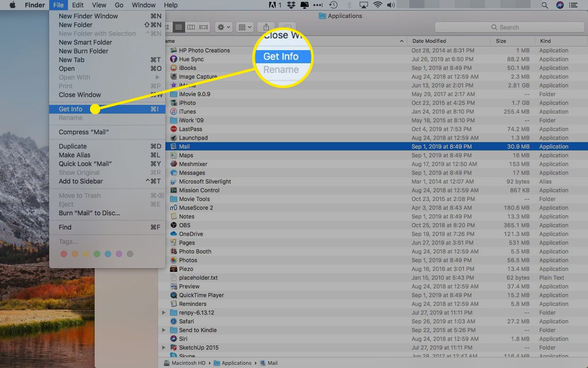Click the Share toolbar button
The image size is (588, 368).
tap(266, 27)
